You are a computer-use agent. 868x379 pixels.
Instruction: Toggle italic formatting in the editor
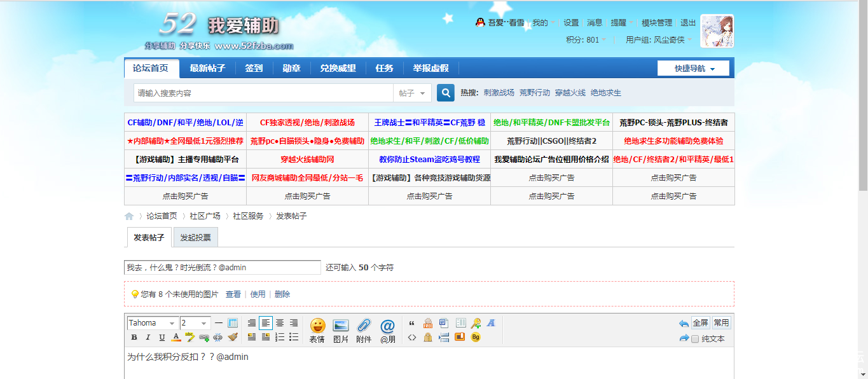(148, 338)
